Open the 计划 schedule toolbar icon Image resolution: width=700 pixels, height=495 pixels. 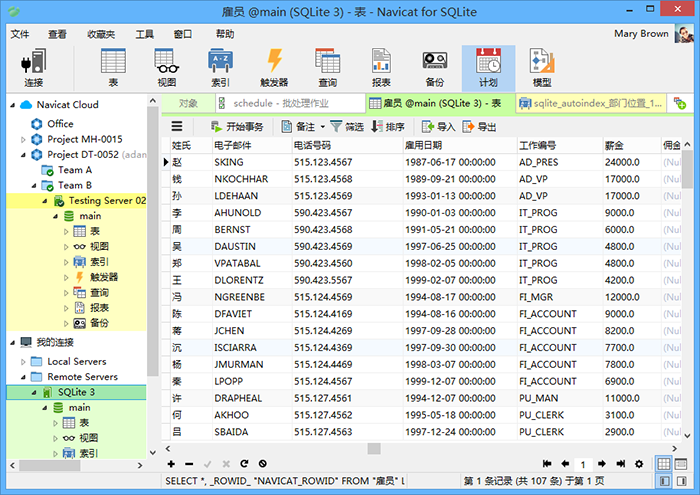pos(488,68)
